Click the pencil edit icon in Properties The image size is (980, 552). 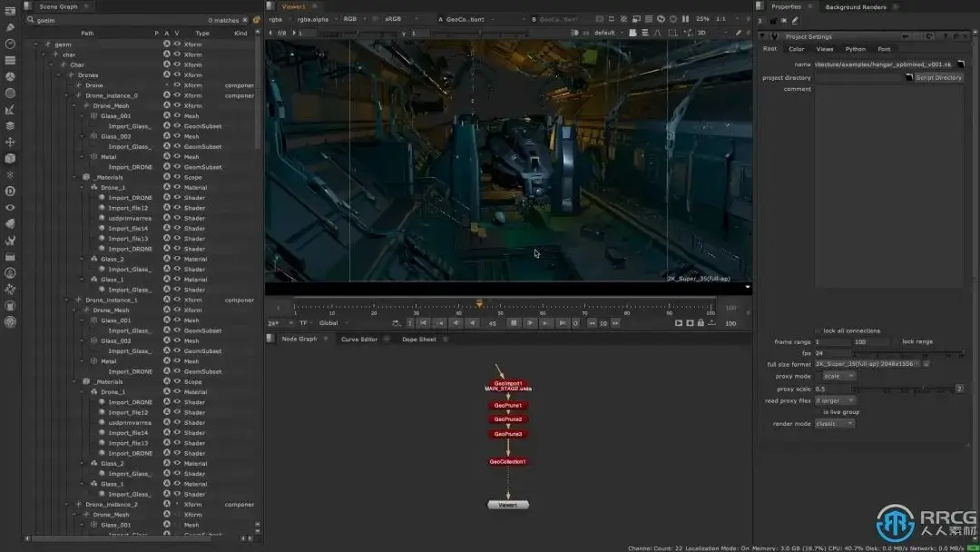point(795,21)
